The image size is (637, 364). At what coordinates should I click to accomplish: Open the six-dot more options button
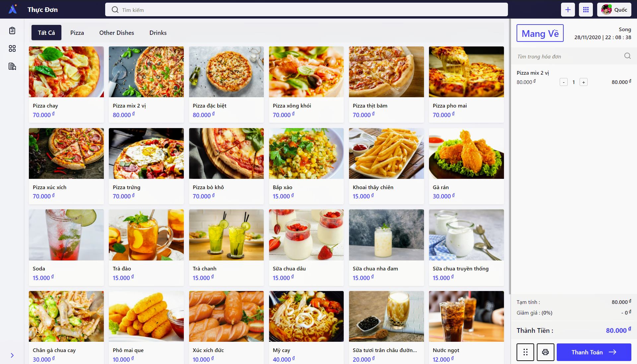[x=525, y=352]
